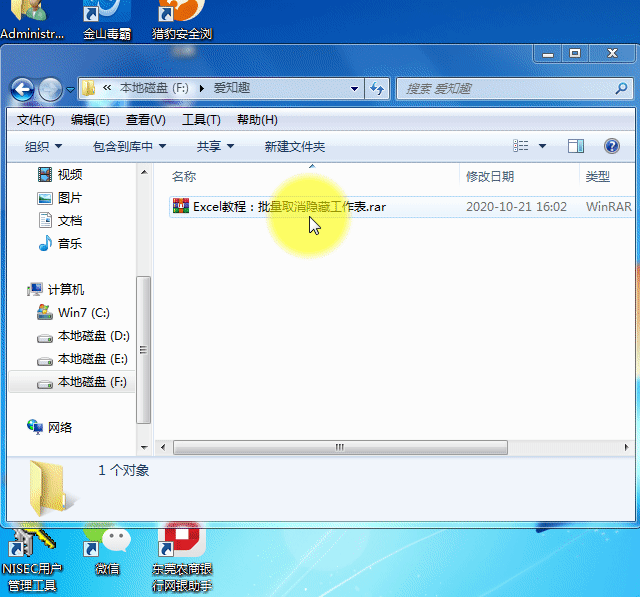The height and width of the screenshot is (597, 640).
Task: Change view with the view-mode icon
Action: click(x=520, y=146)
